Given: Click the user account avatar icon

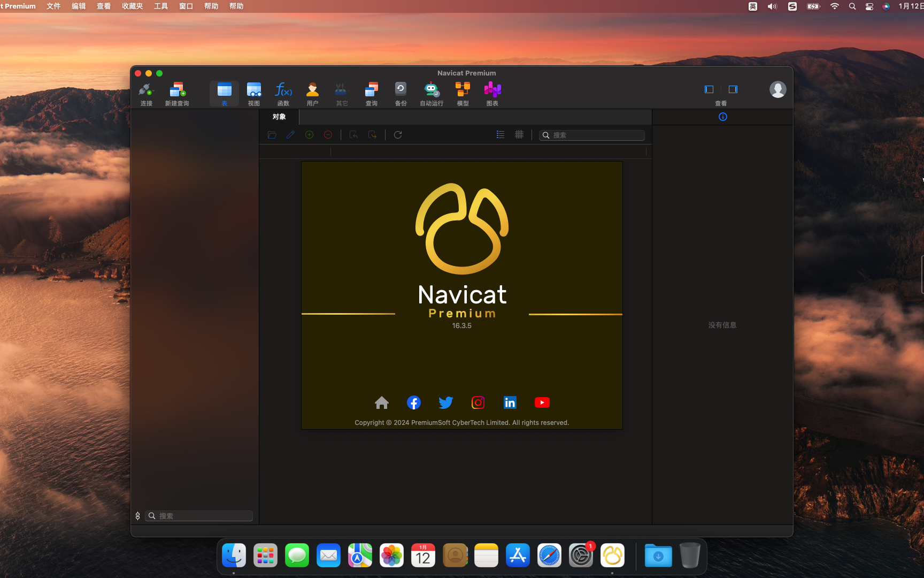Looking at the screenshot, I should click(778, 89).
